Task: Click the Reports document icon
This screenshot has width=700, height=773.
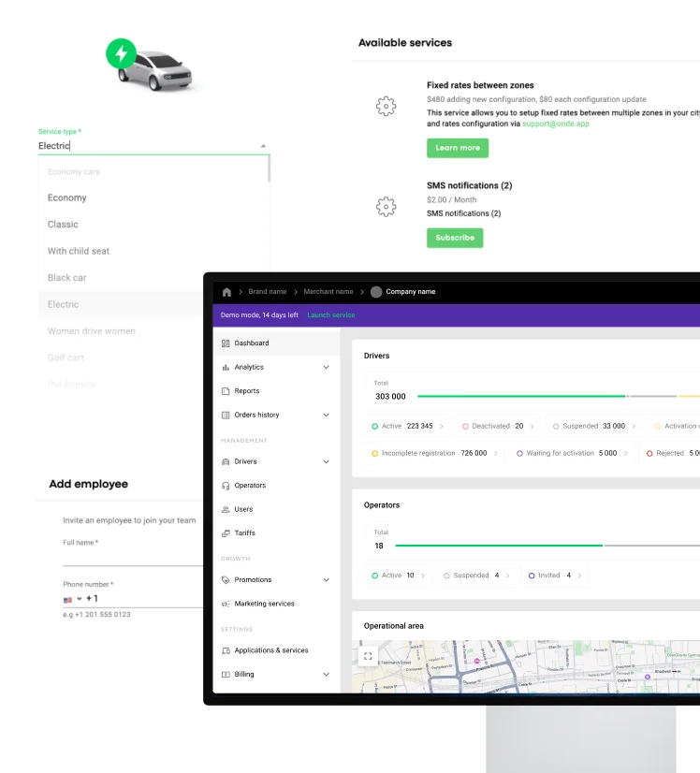Action: 226,391
